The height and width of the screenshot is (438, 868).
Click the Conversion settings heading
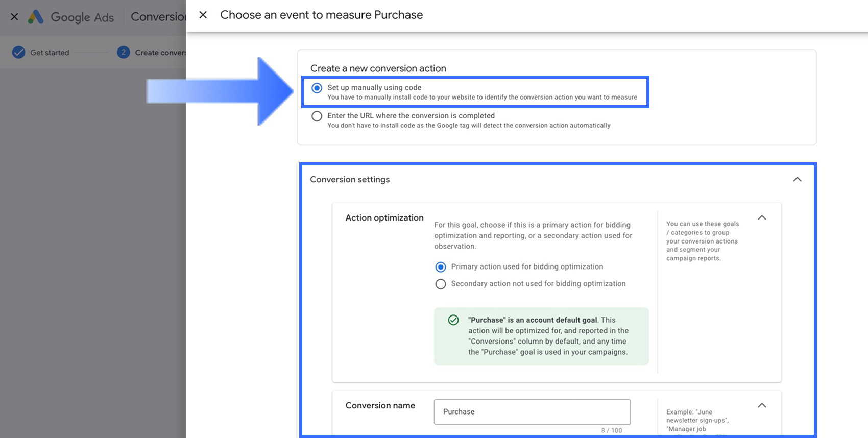pos(350,179)
